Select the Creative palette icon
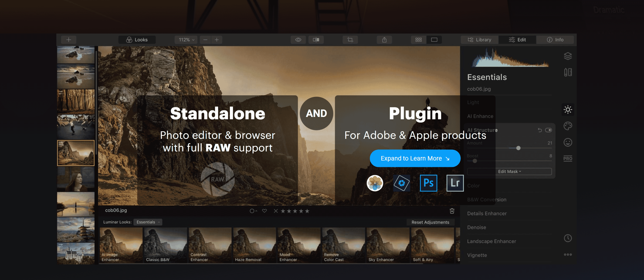 (568, 126)
